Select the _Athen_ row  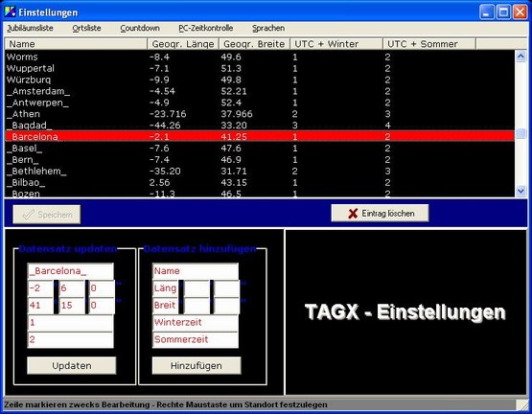pos(260,114)
